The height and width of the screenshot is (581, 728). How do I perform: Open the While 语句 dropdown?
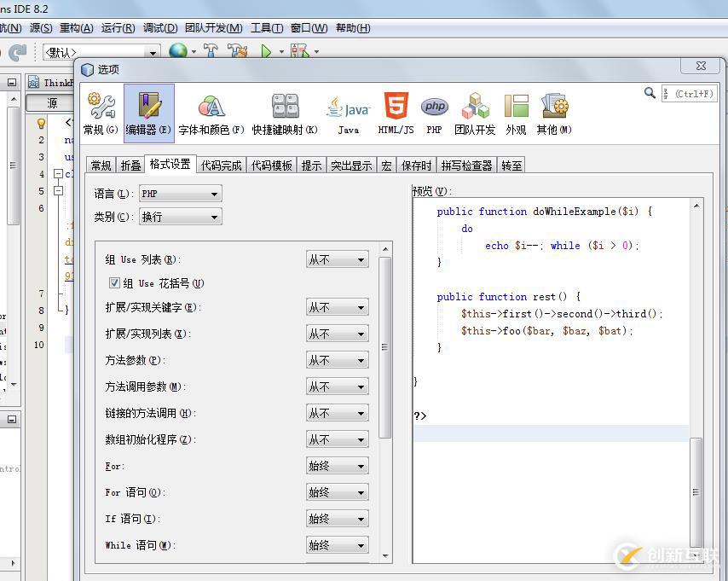338,545
